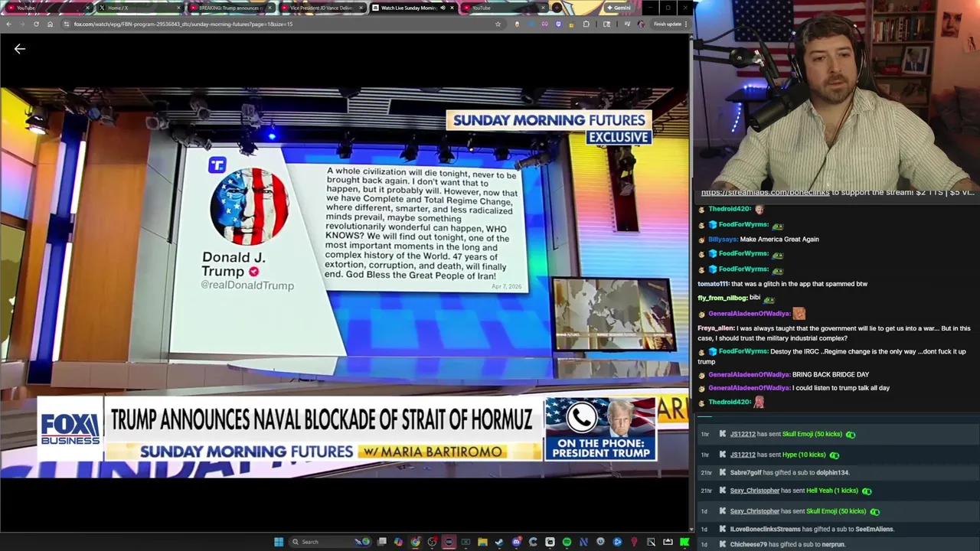This screenshot has height=551, width=980.
Task: Open the Chrome profile avatar
Action: (641, 24)
